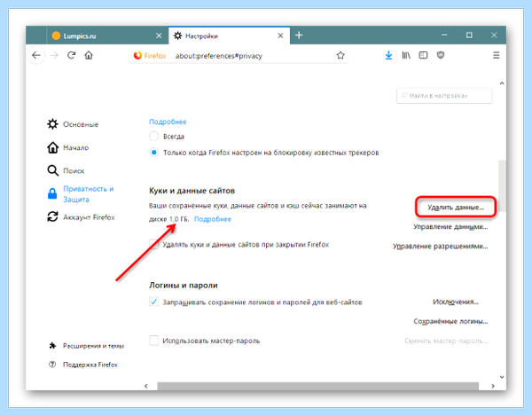
Task: Open the Исключения button for logins
Action: click(x=456, y=302)
